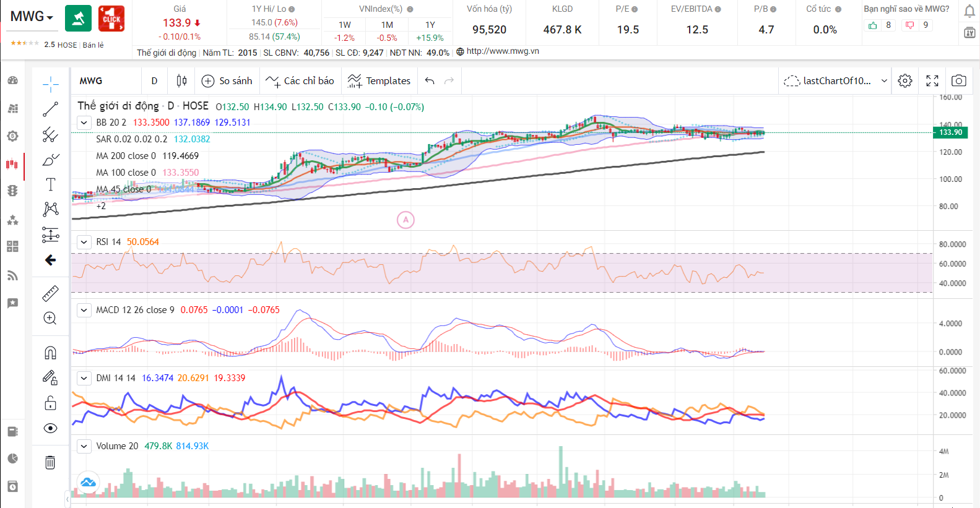This screenshot has width=980, height=508.
Task: Redo the chart action
Action: 449,81
